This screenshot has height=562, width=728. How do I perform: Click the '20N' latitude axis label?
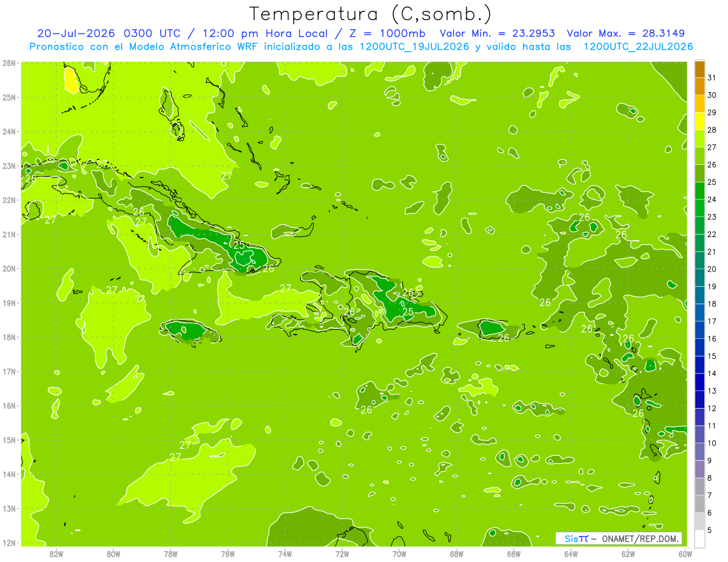pos(9,269)
